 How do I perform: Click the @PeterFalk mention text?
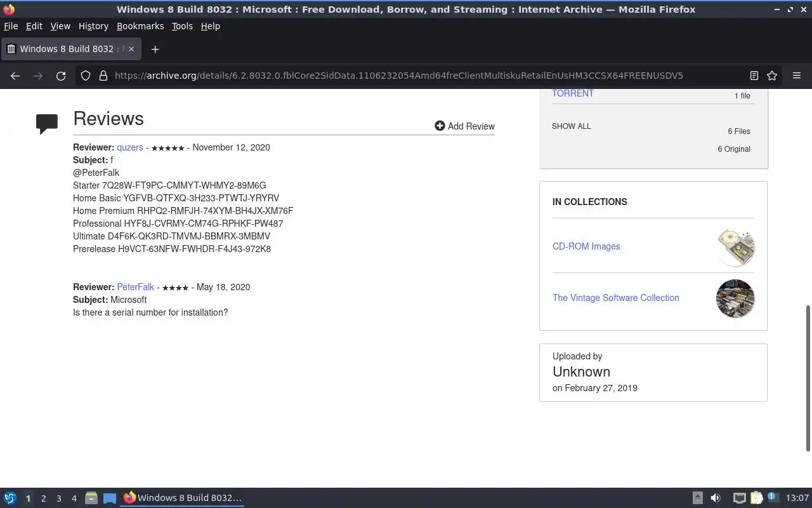coord(96,173)
